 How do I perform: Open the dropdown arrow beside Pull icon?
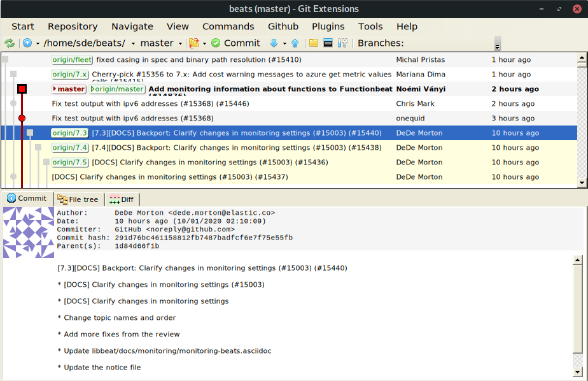coord(284,43)
